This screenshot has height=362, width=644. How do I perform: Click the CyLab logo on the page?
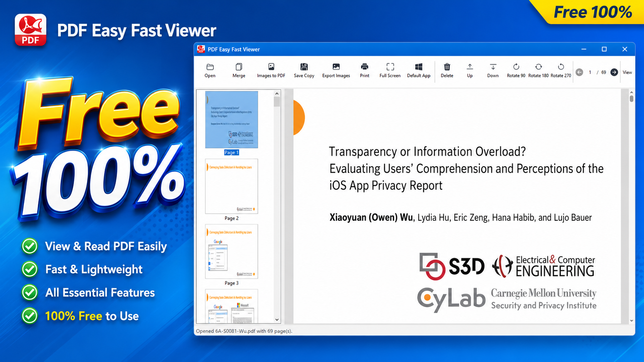(x=451, y=300)
